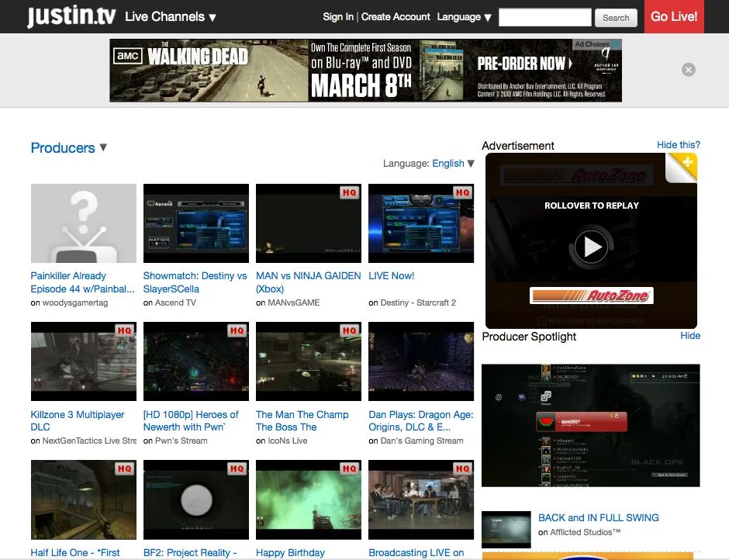This screenshot has width=729, height=560.
Task: Open the Heroes of Newerth stream thumbnail
Action: tap(196, 361)
